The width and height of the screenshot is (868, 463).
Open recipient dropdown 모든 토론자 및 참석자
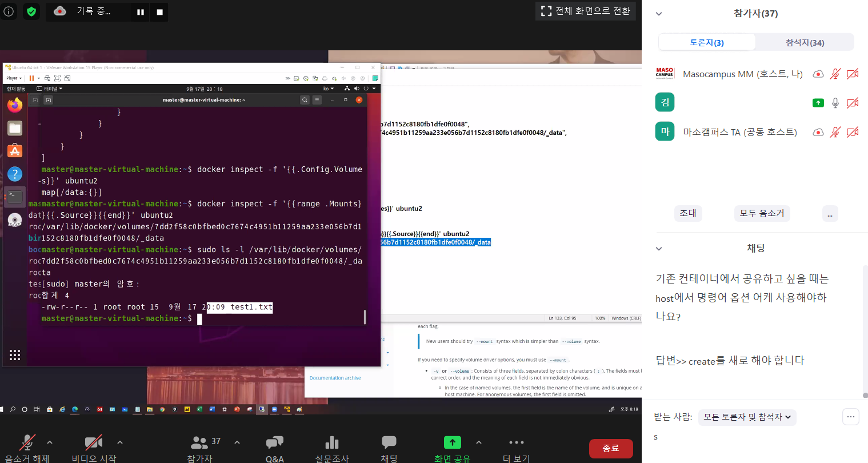(747, 417)
